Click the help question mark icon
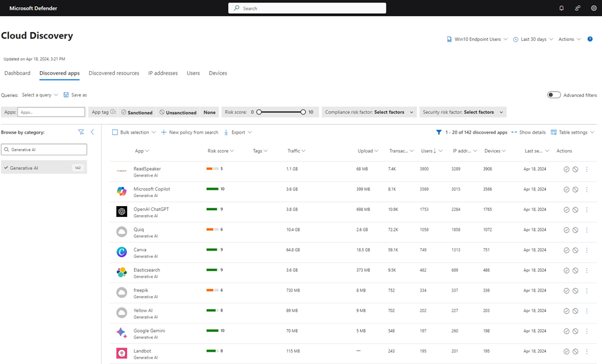 (590, 39)
